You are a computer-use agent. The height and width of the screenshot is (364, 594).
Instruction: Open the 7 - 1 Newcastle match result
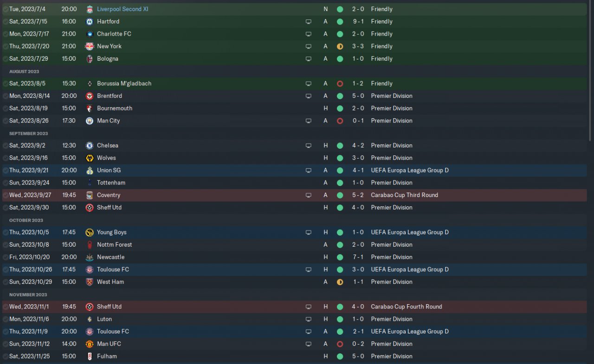pos(358,257)
